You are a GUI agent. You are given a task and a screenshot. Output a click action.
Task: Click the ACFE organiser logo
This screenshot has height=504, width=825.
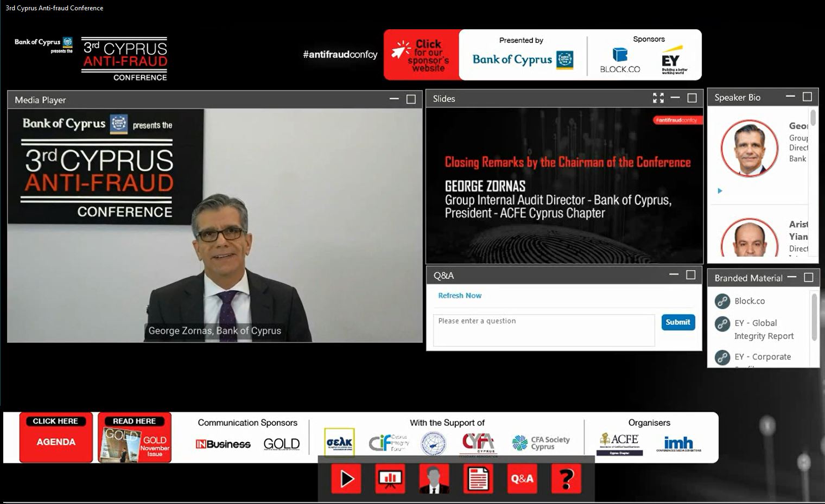[x=619, y=444]
